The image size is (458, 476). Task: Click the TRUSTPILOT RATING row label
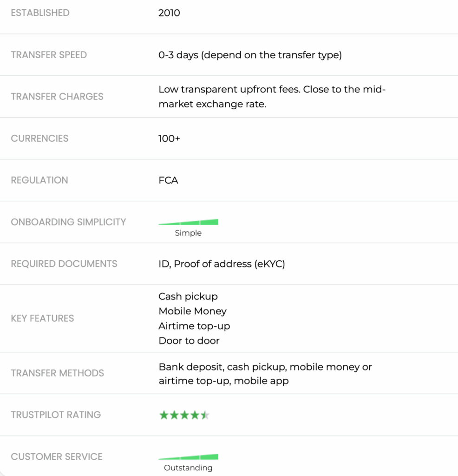coord(56,415)
